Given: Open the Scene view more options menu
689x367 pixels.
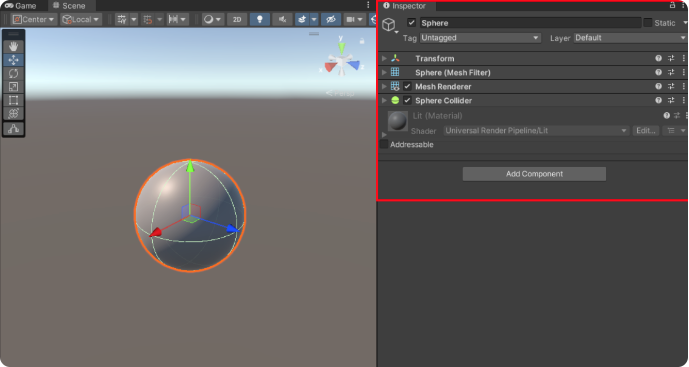Looking at the screenshot, I should click(x=368, y=5).
